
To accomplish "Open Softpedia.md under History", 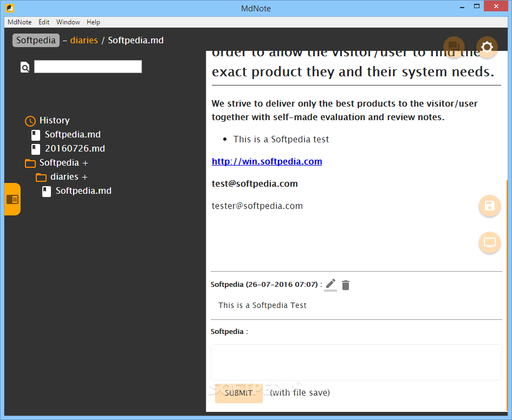I will pos(73,134).
